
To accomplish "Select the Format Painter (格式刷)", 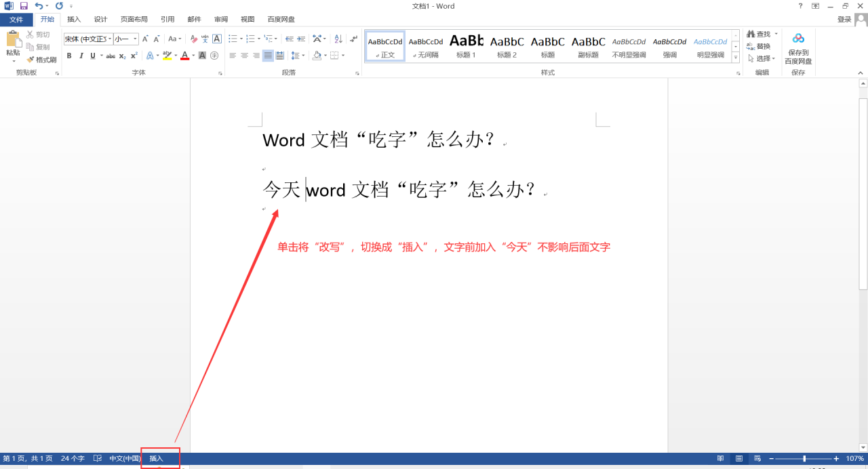I will click(41, 60).
